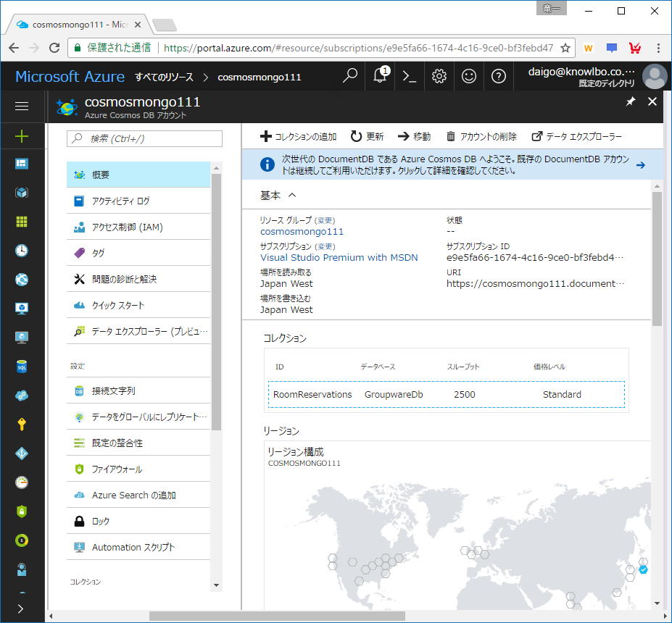Open the info banner arrow for details

tap(641, 165)
